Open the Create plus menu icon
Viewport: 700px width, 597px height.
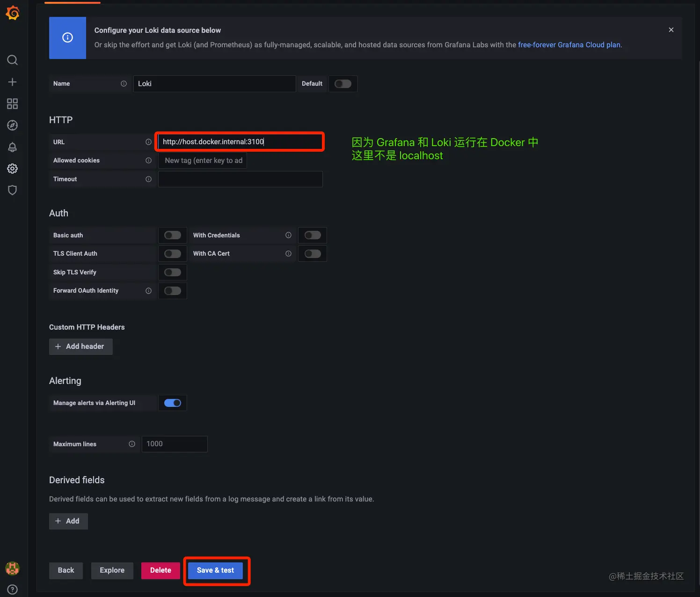click(13, 82)
